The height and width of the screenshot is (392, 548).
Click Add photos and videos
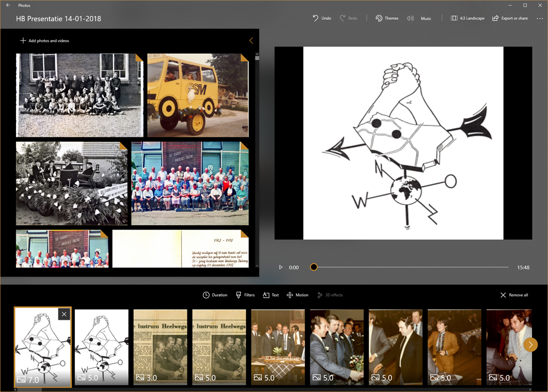[44, 41]
